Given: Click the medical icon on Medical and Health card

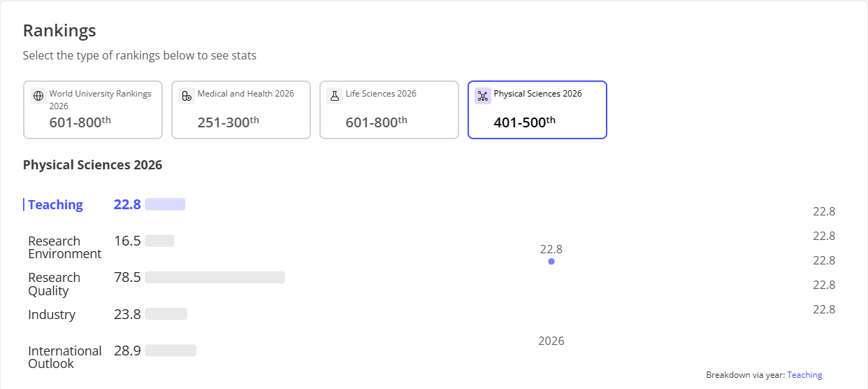Looking at the screenshot, I should [186, 96].
